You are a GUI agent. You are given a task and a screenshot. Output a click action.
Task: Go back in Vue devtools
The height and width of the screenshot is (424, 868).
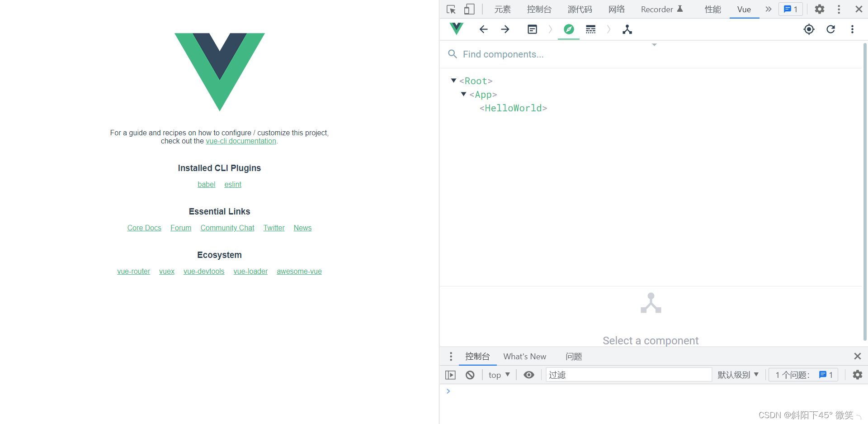coord(483,29)
